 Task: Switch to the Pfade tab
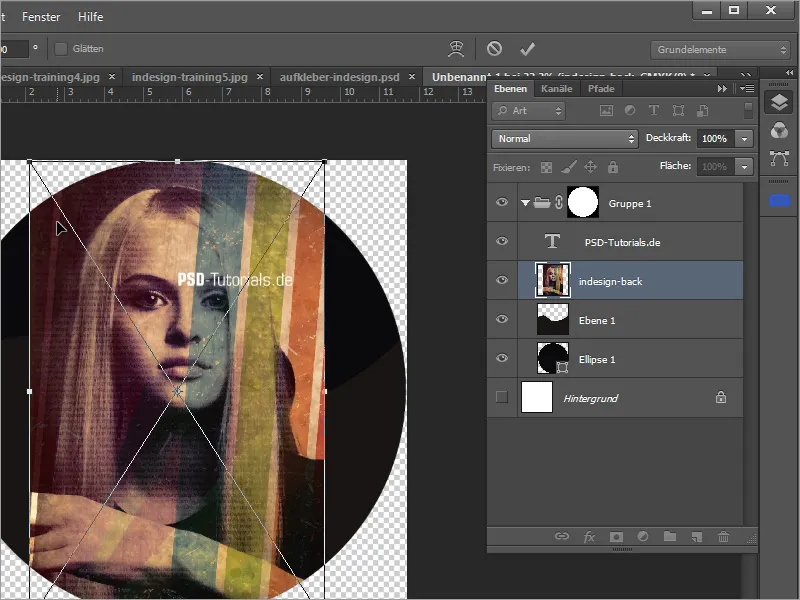(601, 89)
